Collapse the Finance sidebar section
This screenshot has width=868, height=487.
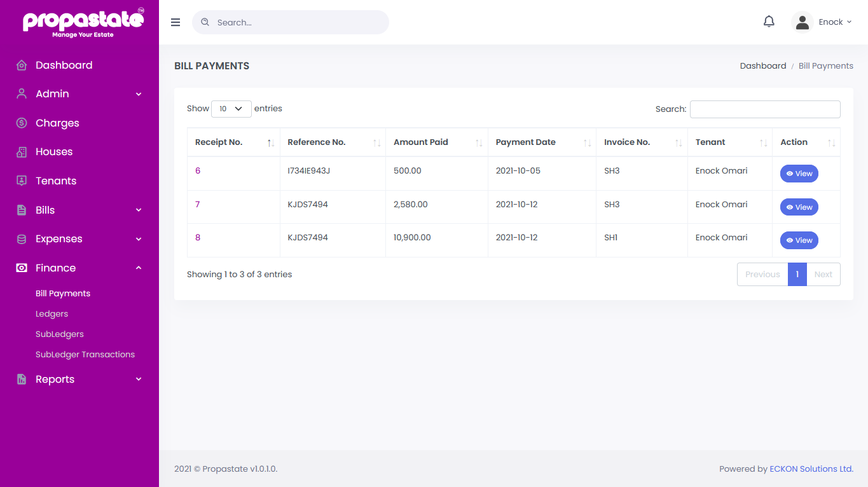click(79, 268)
